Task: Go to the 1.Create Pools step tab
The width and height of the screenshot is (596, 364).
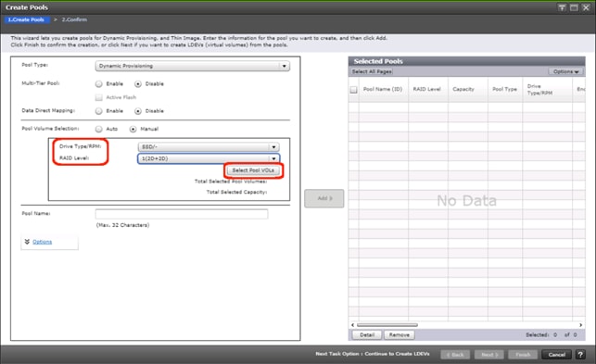Action: (26, 19)
